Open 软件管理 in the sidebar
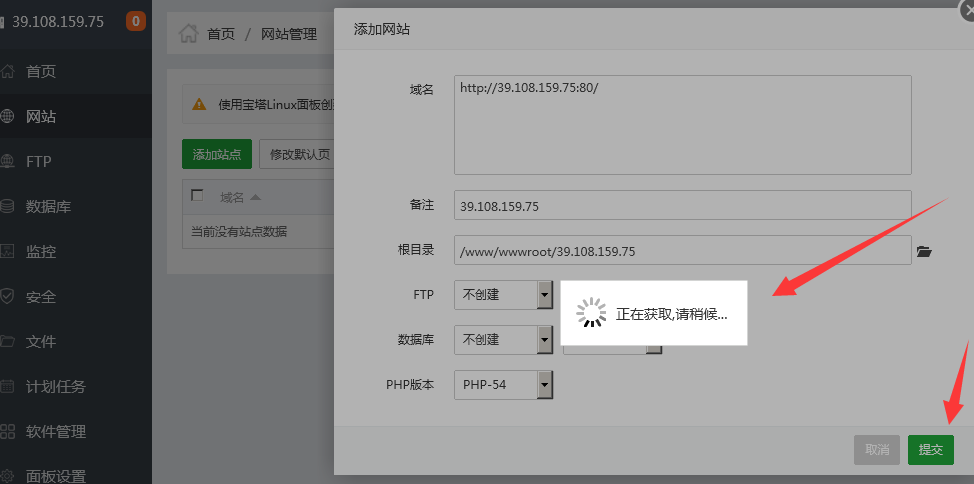This screenshot has height=484, width=974. coord(76,431)
